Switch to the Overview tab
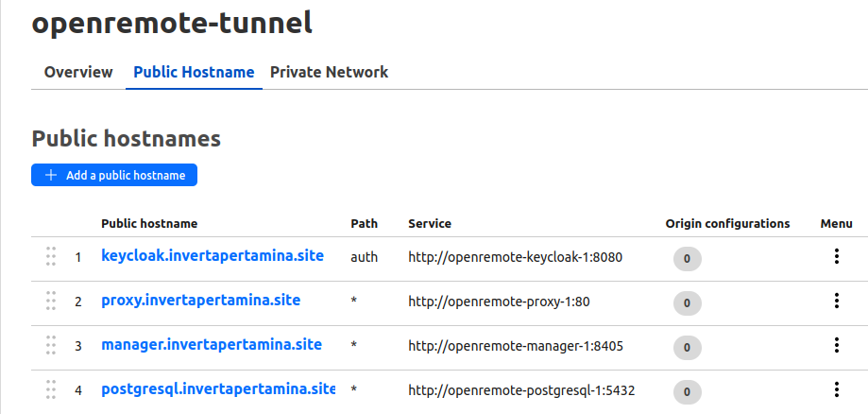The image size is (868, 414). click(x=78, y=72)
